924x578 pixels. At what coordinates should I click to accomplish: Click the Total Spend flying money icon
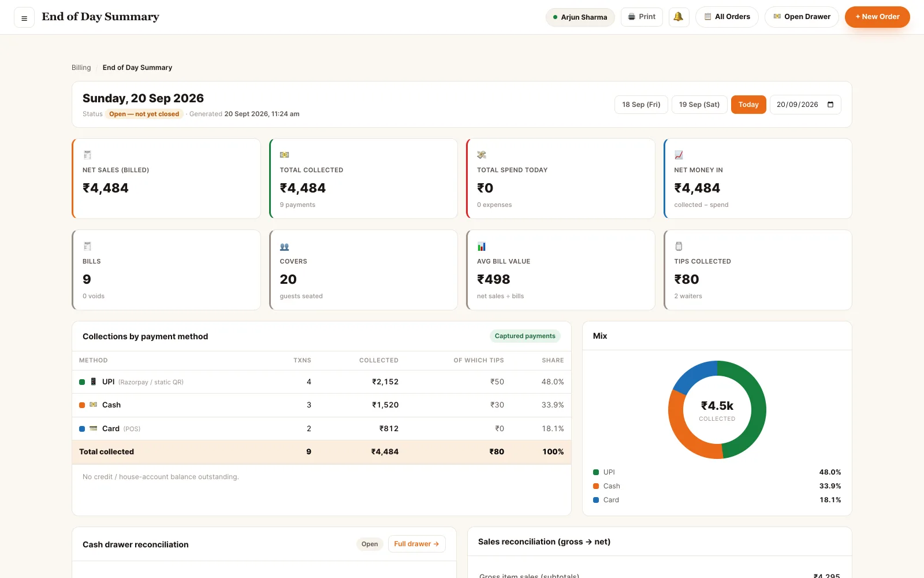[x=482, y=155]
